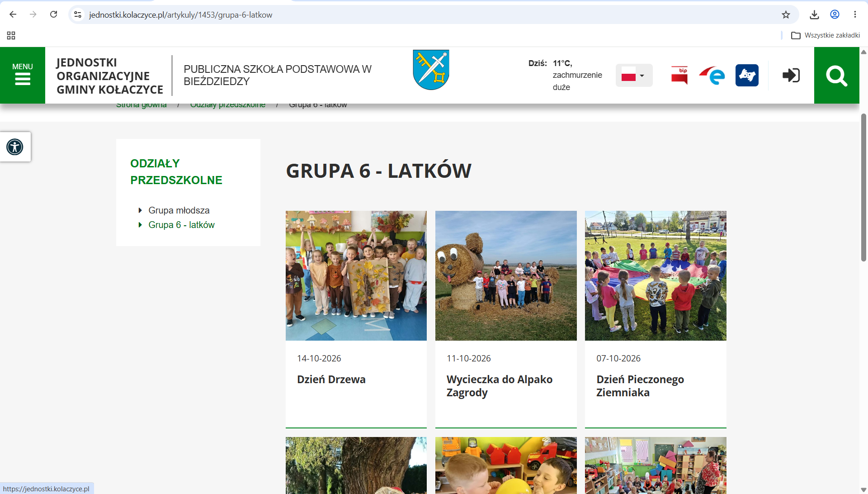The height and width of the screenshot is (494, 868).
Task: Open the Wszystkie zakładki bookmarks folder
Action: 826,35
